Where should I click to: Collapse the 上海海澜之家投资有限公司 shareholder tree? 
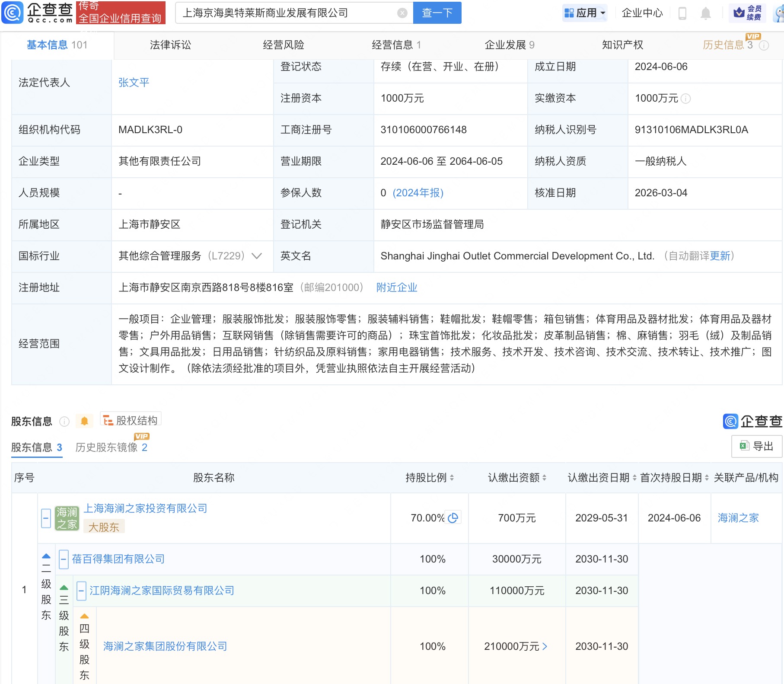pyautogui.click(x=46, y=518)
